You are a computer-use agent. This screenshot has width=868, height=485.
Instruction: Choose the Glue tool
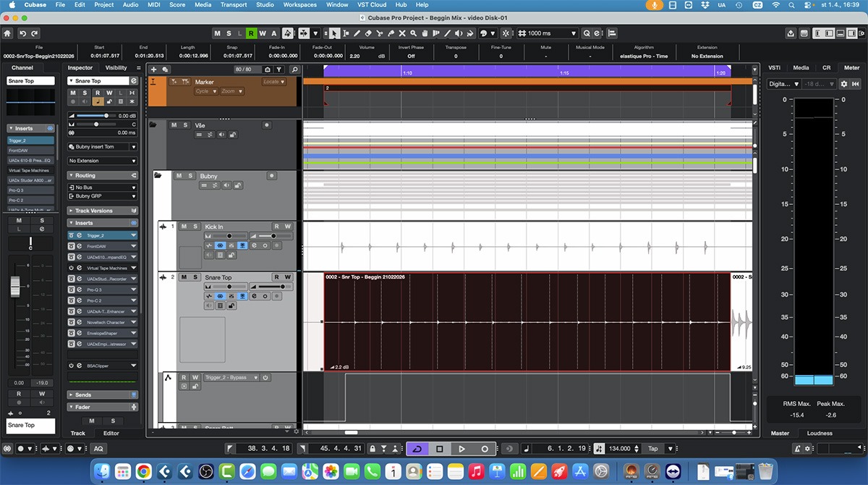[x=391, y=33]
